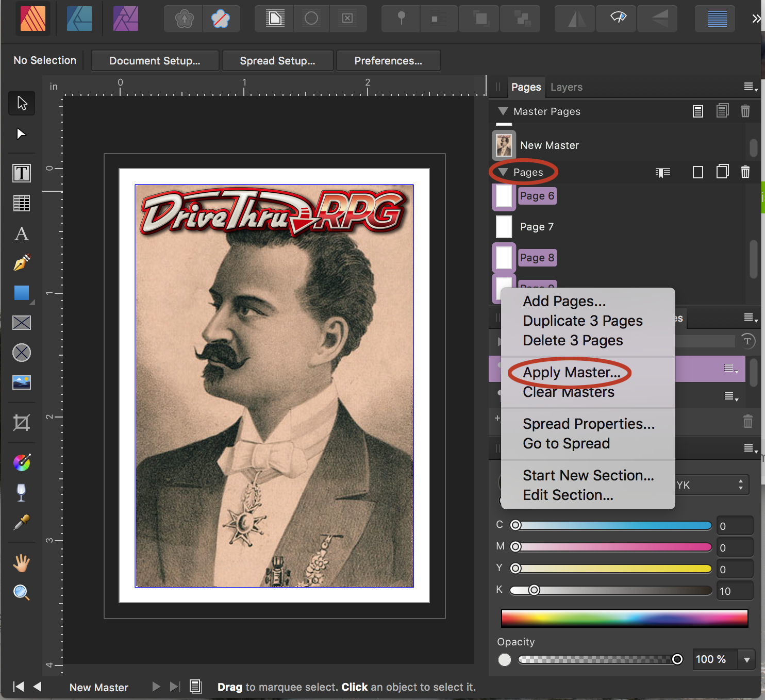Screen dimensions: 765x700
Task: Click the Preferences button
Action: 388,61
